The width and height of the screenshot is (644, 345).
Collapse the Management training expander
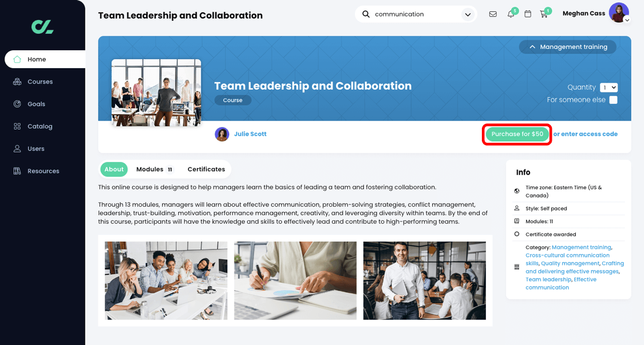click(x=567, y=47)
